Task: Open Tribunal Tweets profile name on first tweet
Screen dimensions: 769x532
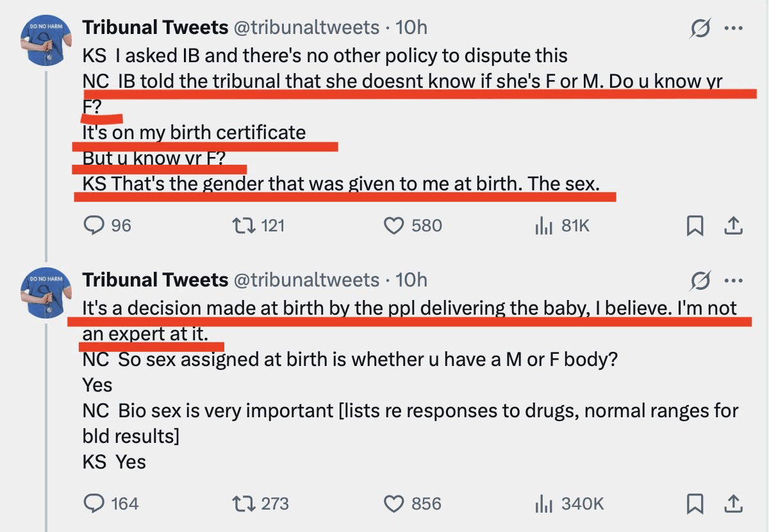Action: click(x=155, y=28)
